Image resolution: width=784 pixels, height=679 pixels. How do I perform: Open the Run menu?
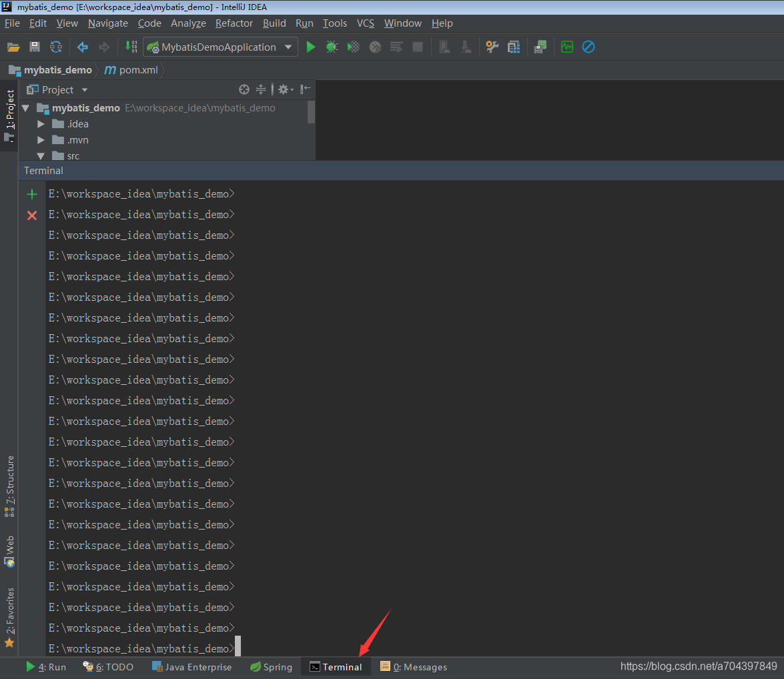point(304,23)
